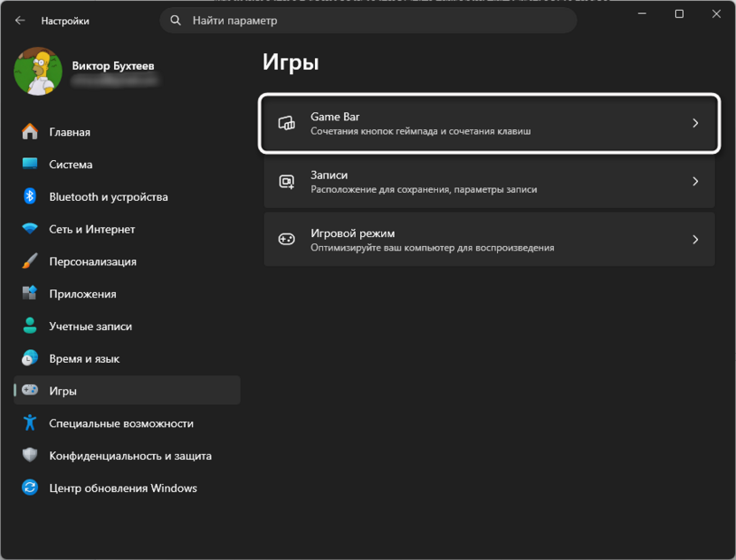Open Специальные возможности label
The width and height of the screenshot is (736, 560).
coord(121,424)
